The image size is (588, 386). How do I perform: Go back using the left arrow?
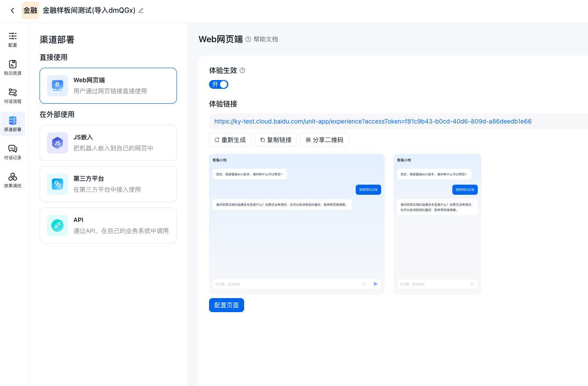pyautogui.click(x=12, y=11)
